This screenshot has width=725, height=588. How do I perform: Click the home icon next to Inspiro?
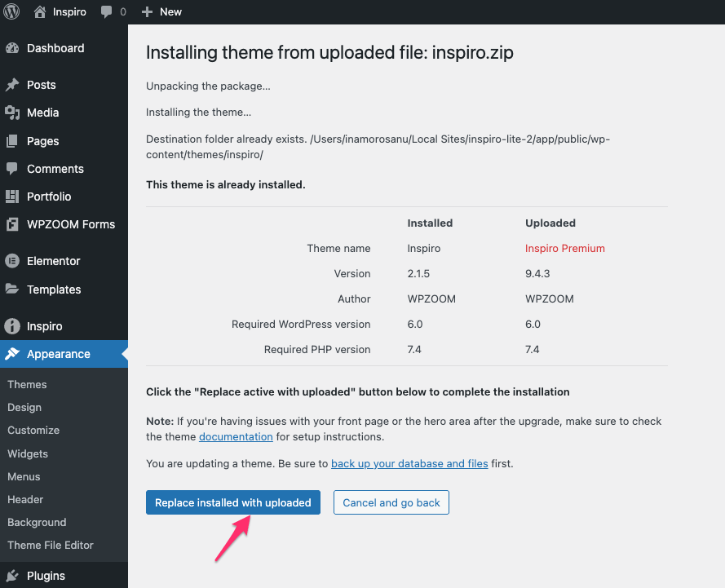point(40,12)
